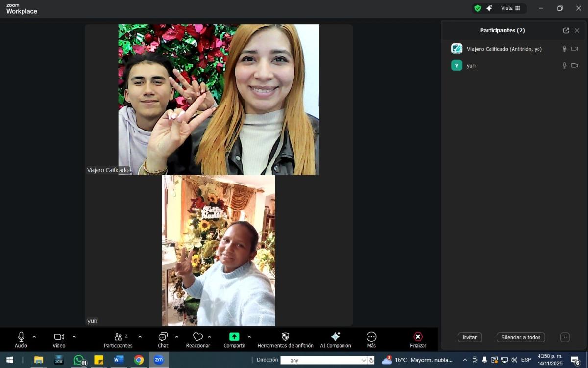Open the Vista layout dropdown

click(511, 8)
